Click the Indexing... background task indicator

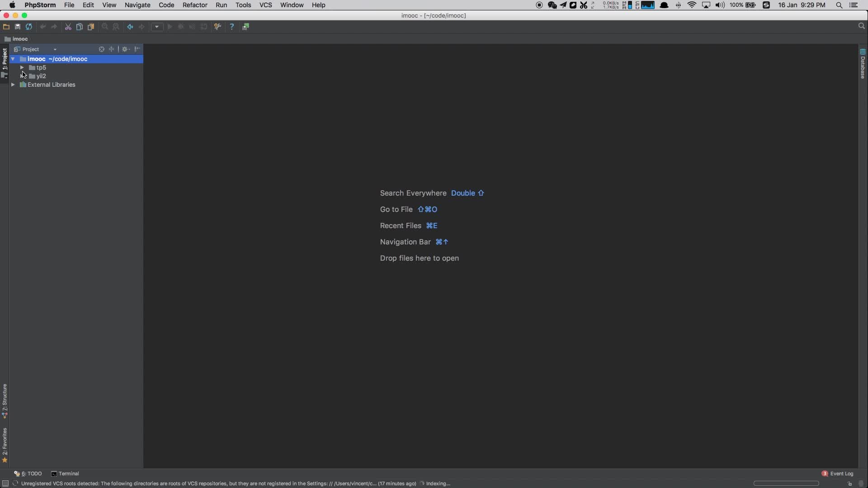(x=435, y=484)
